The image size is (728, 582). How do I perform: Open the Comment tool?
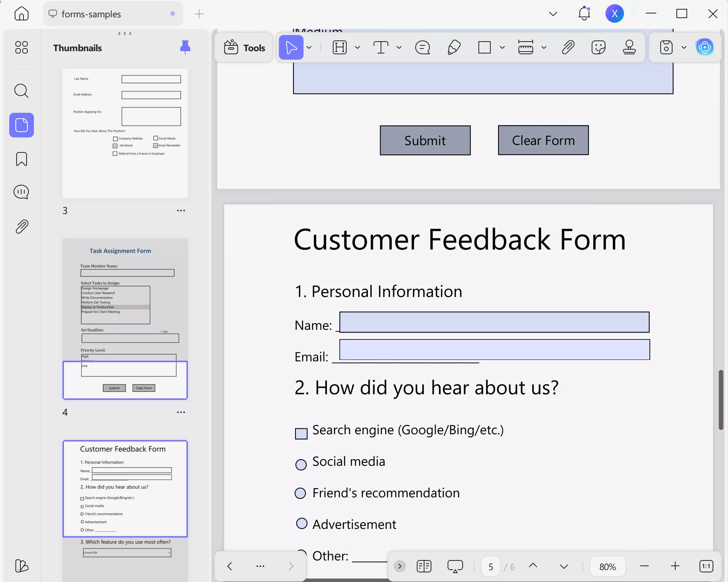pos(422,47)
